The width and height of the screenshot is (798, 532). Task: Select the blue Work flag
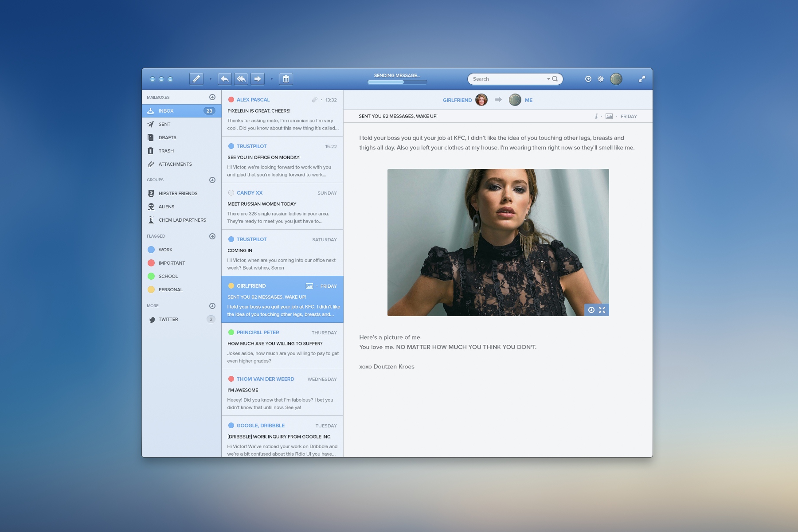click(151, 250)
